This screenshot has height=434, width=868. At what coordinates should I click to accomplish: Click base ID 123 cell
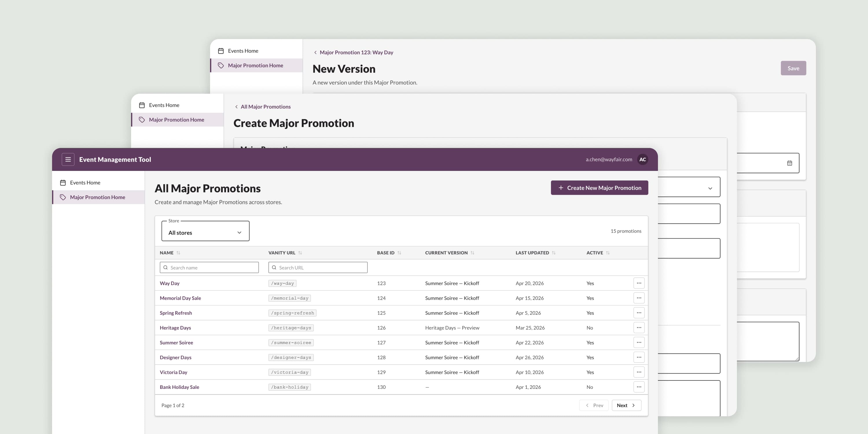click(x=381, y=283)
